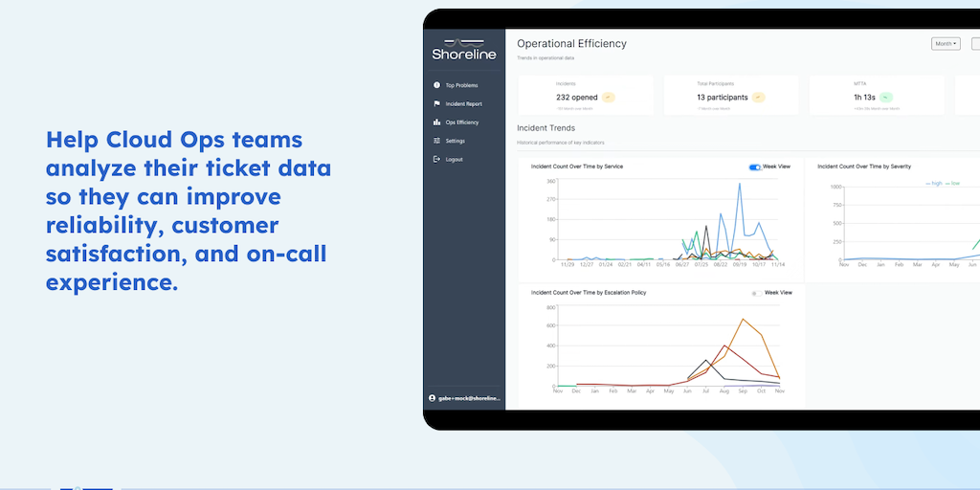Click the user account avatar icon

pyautogui.click(x=432, y=398)
